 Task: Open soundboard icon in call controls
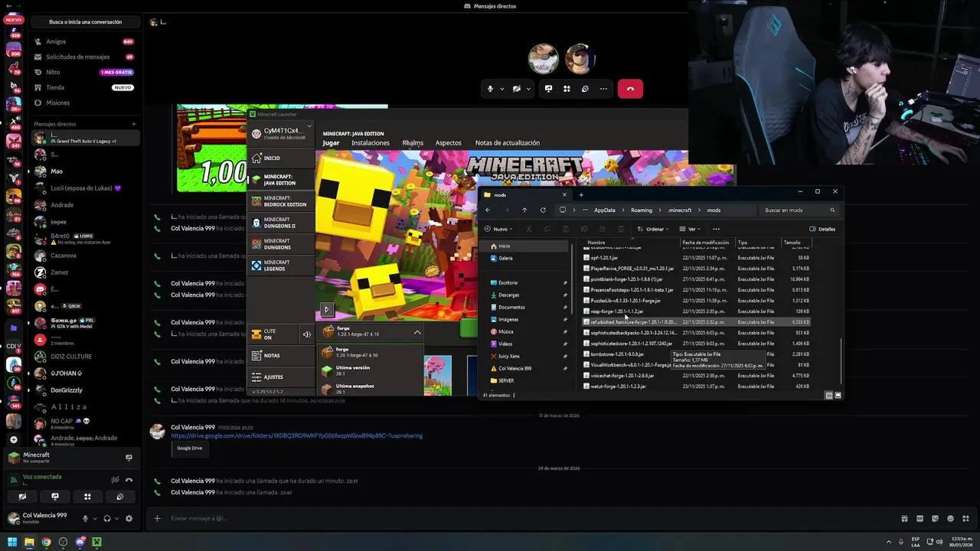pyautogui.click(x=585, y=89)
